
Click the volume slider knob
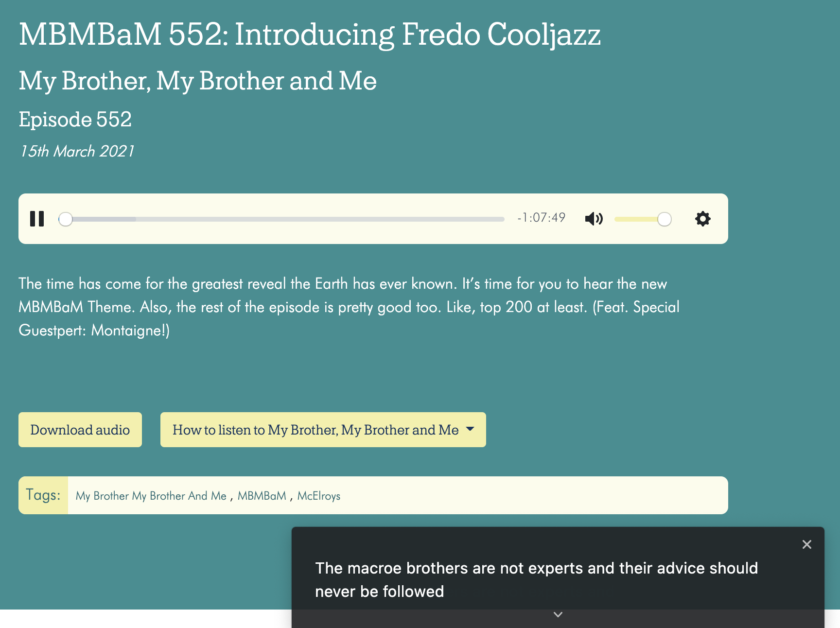[664, 219]
